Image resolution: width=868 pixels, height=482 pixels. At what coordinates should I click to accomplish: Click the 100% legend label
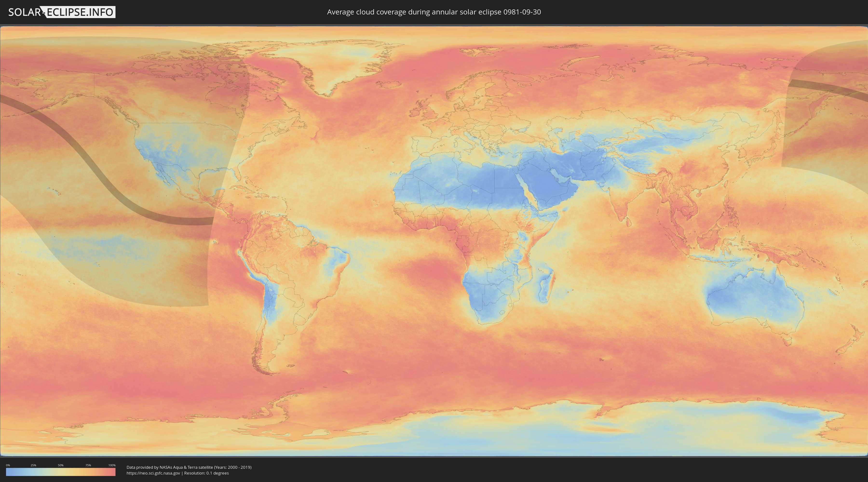tap(112, 465)
